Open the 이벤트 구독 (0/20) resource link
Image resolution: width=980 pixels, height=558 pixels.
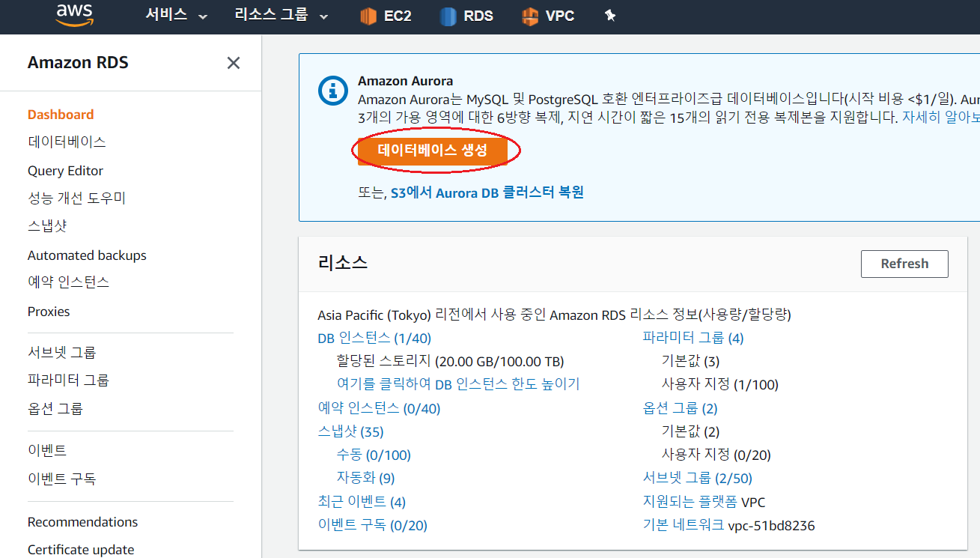(x=372, y=525)
